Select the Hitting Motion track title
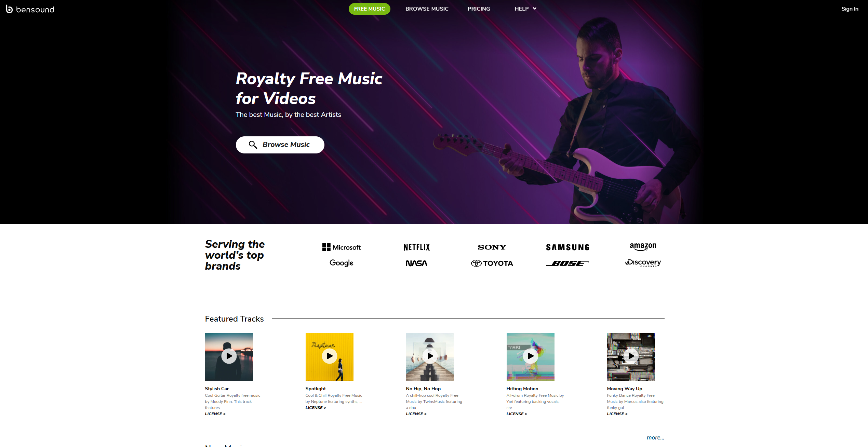The image size is (868, 447). pos(522,389)
